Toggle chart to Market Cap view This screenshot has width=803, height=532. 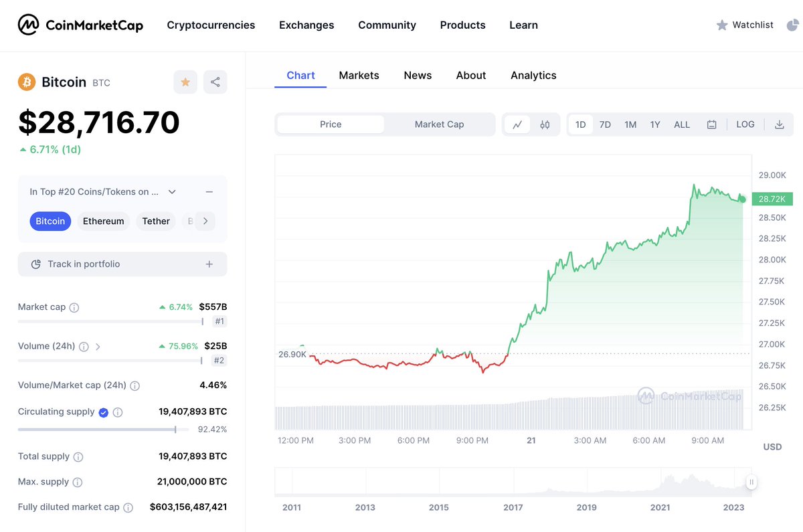click(x=439, y=124)
